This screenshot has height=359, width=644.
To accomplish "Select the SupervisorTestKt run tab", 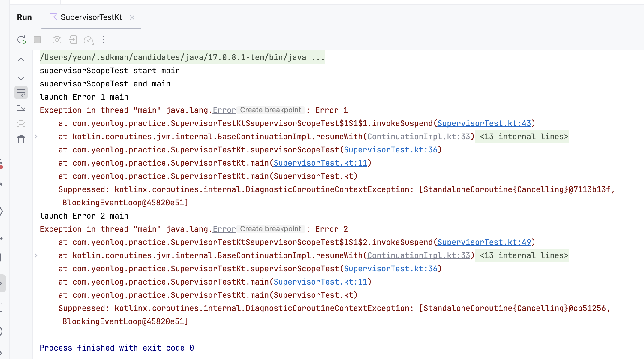I will [x=91, y=17].
